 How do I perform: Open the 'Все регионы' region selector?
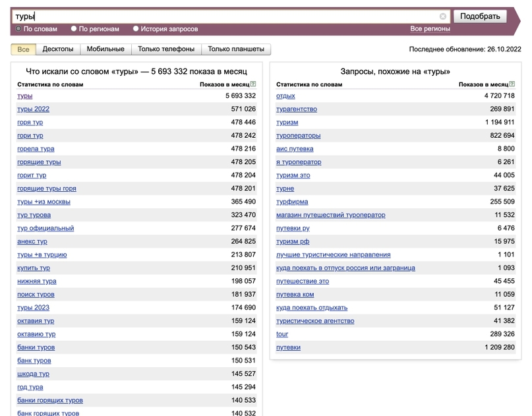pyautogui.click(x=430, y=29)
